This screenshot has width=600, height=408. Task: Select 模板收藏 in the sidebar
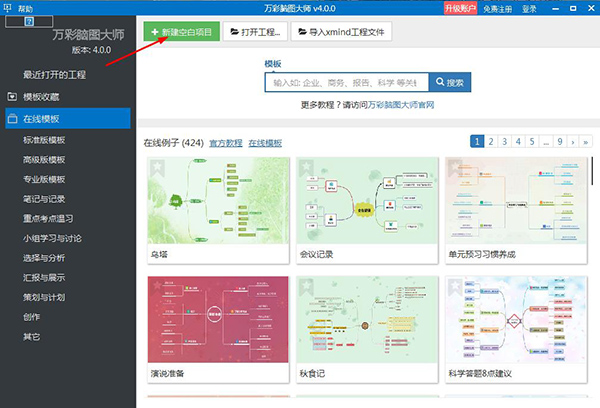coord(40,97)
